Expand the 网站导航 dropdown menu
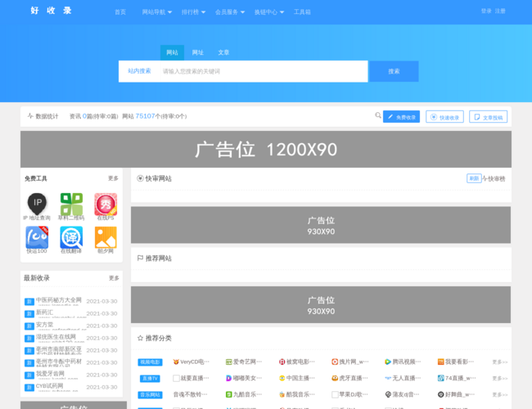This screenshot has width=532, height=409. coord(157,12)
